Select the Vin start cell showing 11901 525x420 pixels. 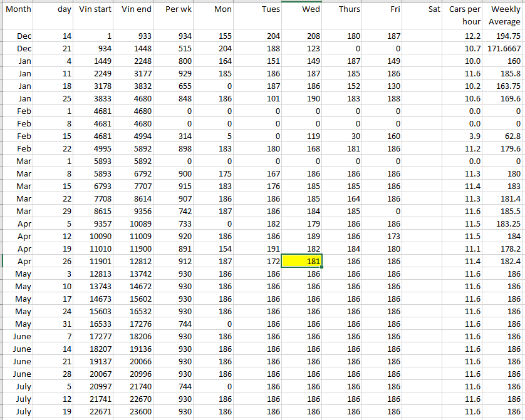pyautogui.click(x=95, y=261)
